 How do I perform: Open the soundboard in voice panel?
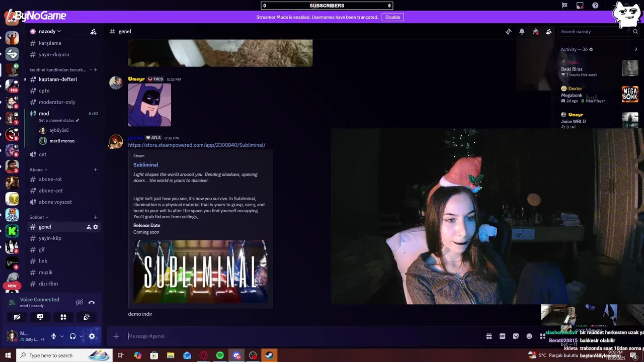(87, 317)
